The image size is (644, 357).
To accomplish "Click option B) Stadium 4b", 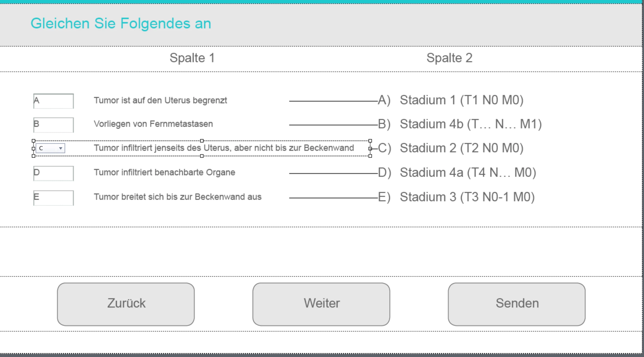I will coord(460,124).
